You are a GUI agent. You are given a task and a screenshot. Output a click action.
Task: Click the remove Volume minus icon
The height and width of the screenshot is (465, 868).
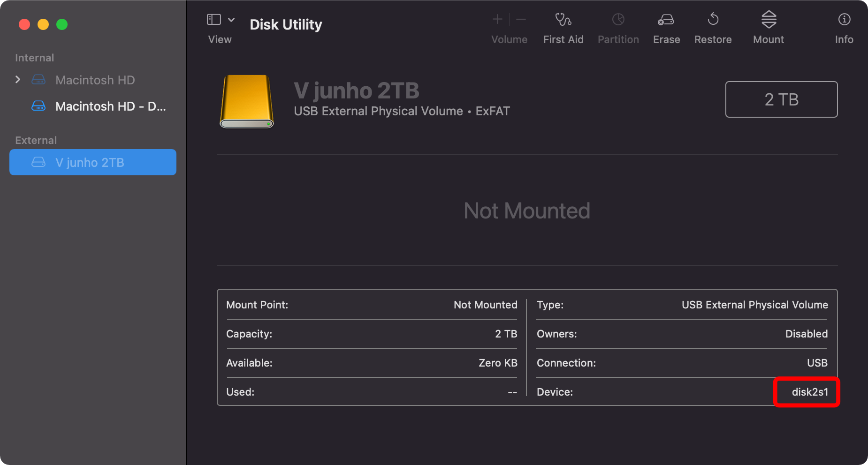point(521,19)
